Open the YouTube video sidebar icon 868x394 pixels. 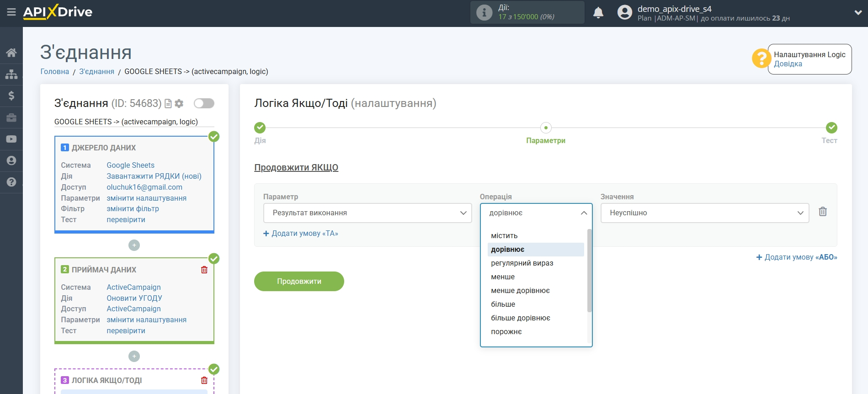coord(11,139)
